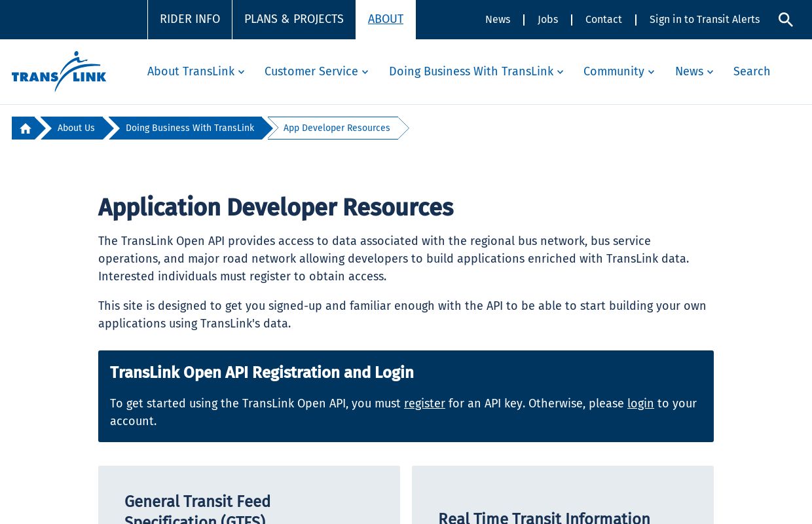Open the Contact link
This screenshot has height=524, width=812.
pyautogui.click(x=604, y=20)
